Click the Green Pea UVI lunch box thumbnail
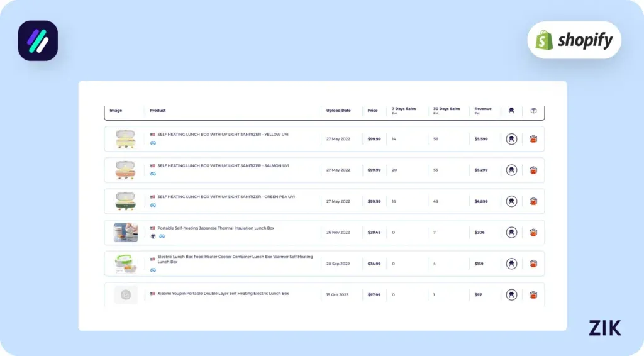 click(125, 201)
